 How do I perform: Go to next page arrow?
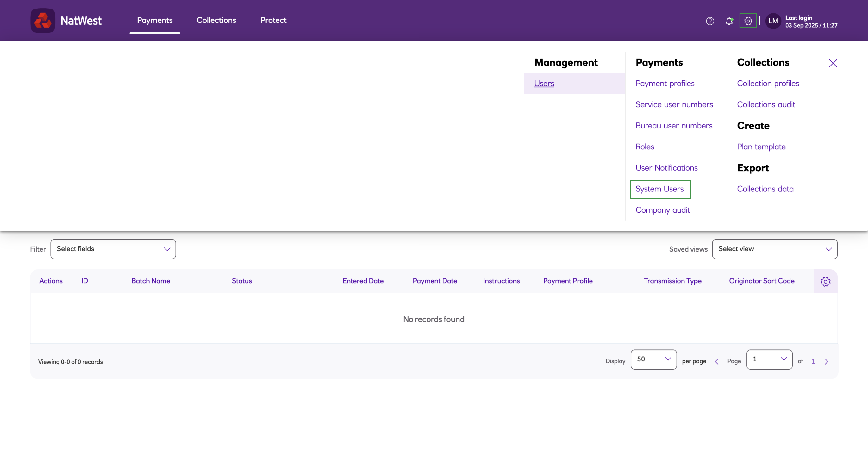click(826, 361)
